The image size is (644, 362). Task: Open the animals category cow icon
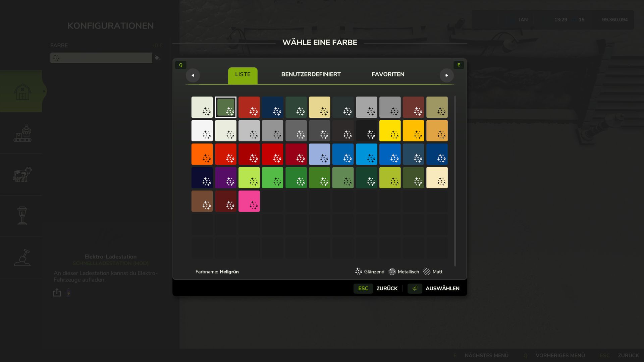(22, 175)
